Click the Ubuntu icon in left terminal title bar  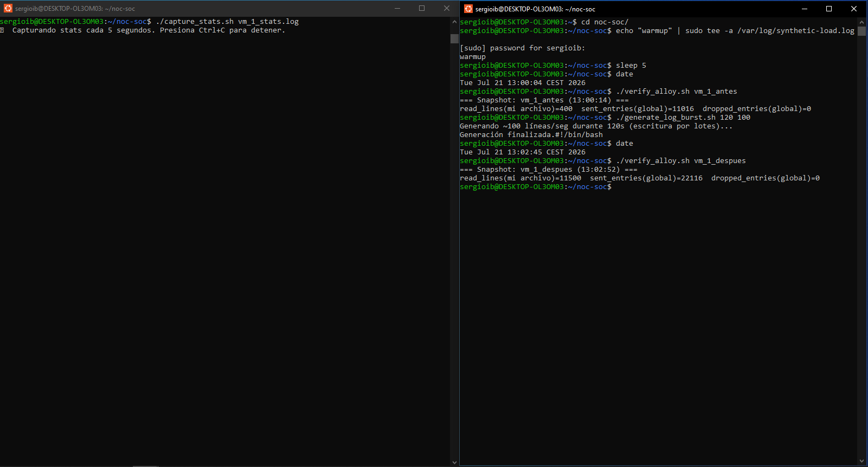(x=8, y=8)
